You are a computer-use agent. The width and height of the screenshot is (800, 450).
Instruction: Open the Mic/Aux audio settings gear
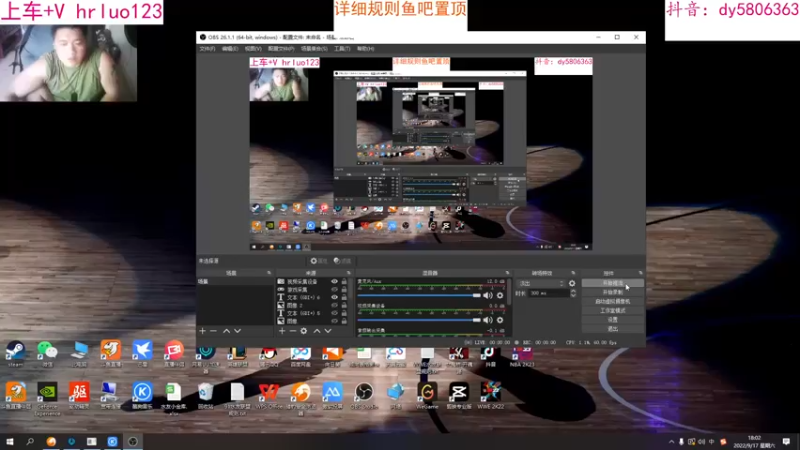point(500,295)
